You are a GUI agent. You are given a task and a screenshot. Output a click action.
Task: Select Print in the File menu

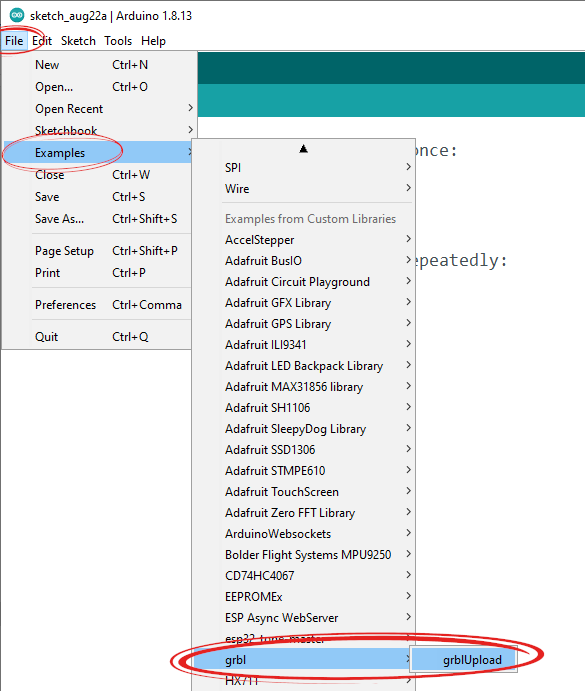[x=98, y=273]
